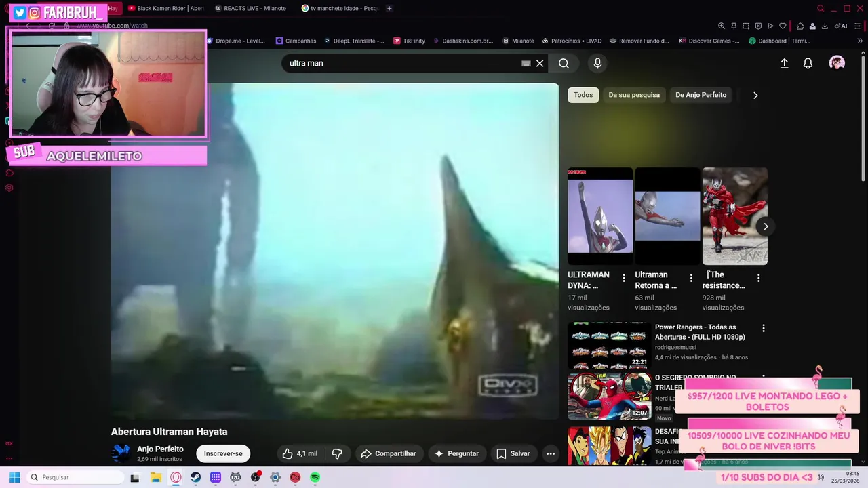Screen dimensions: 868x488
Task: Open the browser easy-setup menu icon
Action: coord(858,26)
